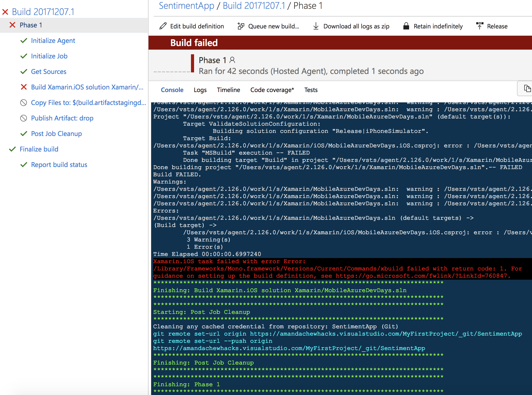This screenshot has height=395, width=532.
Task: Click the Queue new build icon
Action: [241, 26]
